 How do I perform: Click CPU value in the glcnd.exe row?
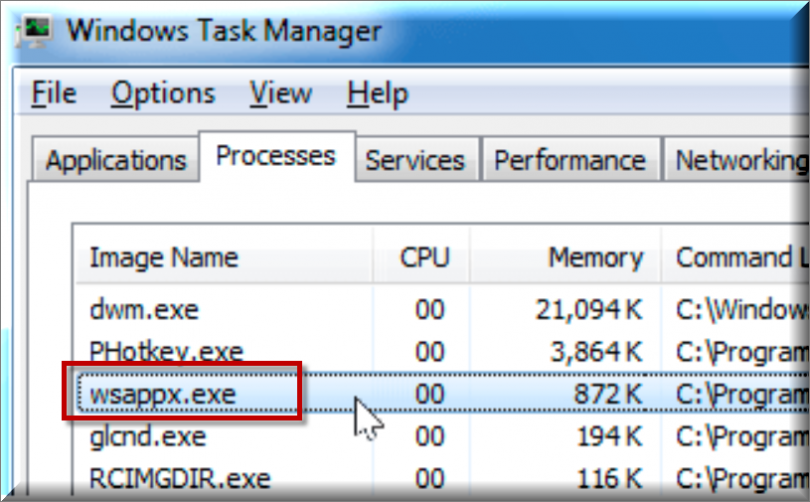tap(429, 437)
